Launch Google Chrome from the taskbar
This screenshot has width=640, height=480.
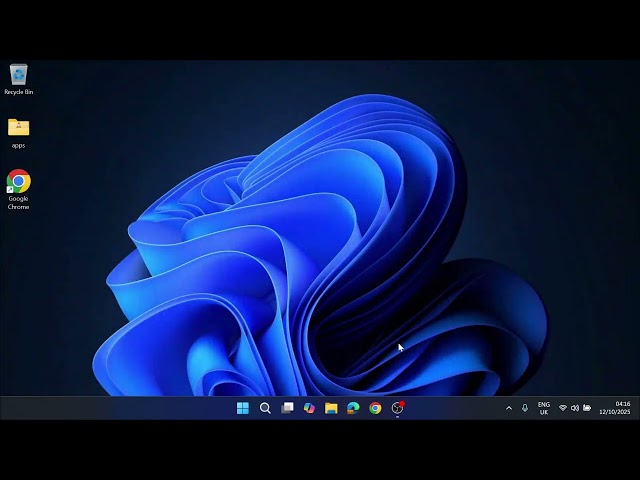(375, 408)
